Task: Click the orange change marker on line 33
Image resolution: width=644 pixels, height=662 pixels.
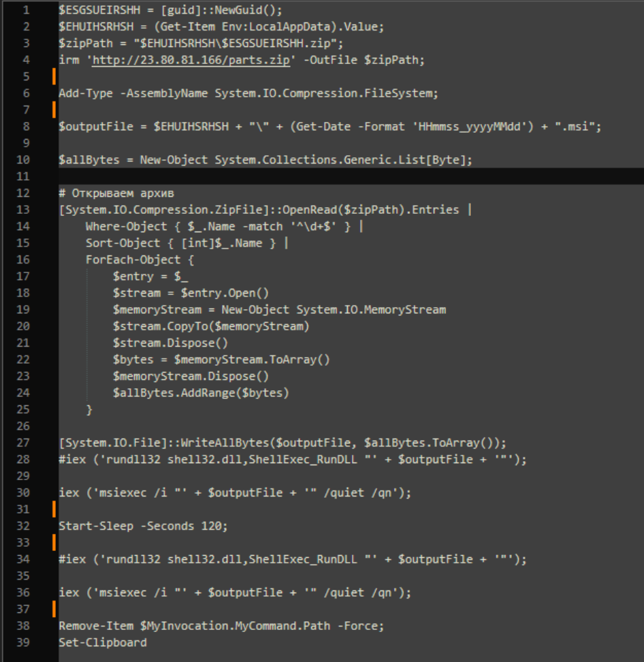Action: click(x=54, y=543)
